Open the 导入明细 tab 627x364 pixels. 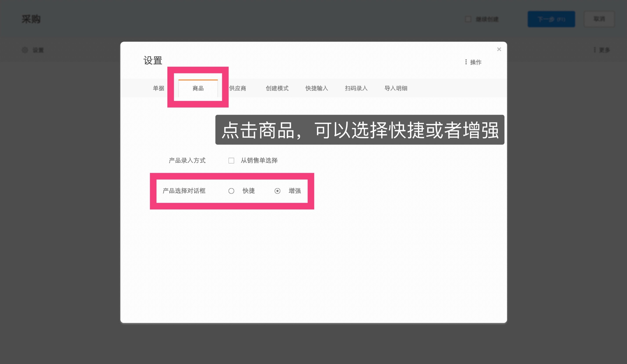point(396,88)
